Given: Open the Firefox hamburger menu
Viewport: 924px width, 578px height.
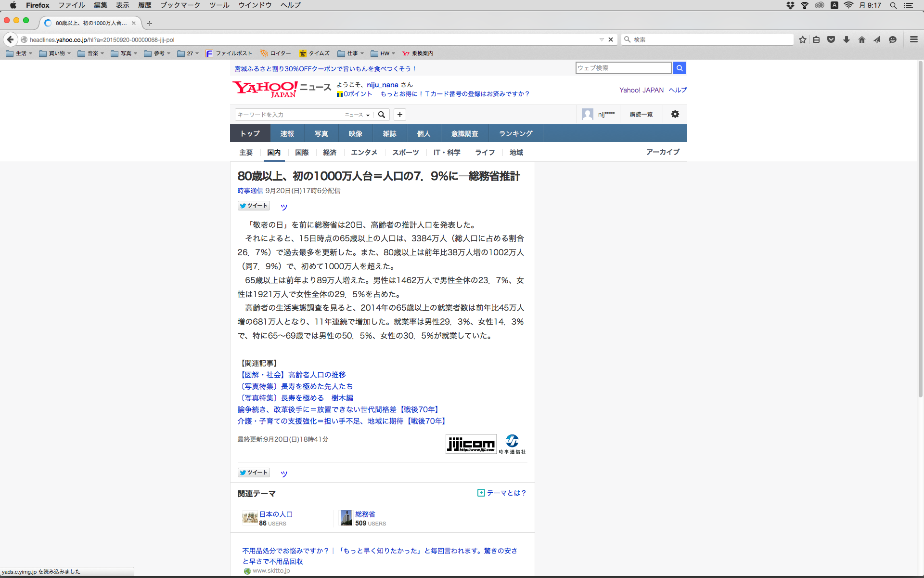Looking at the screenshot, I should tap(913, 39).
